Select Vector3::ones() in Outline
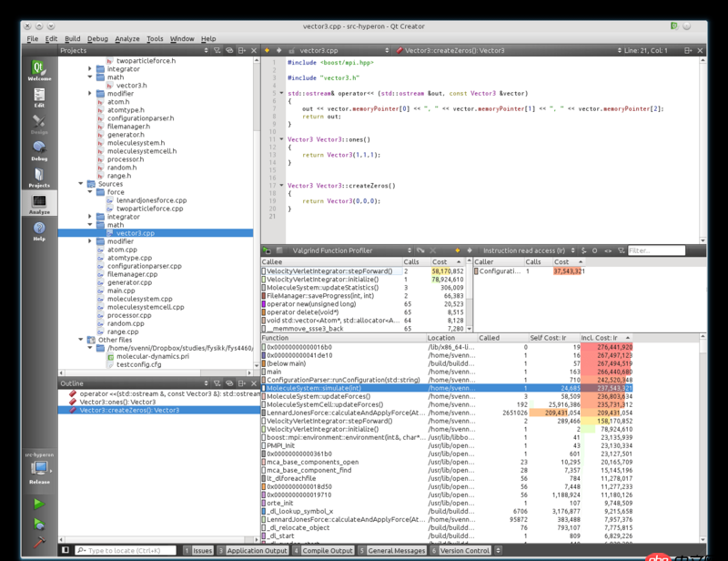728x561 pixels. [x=117, y=402]
